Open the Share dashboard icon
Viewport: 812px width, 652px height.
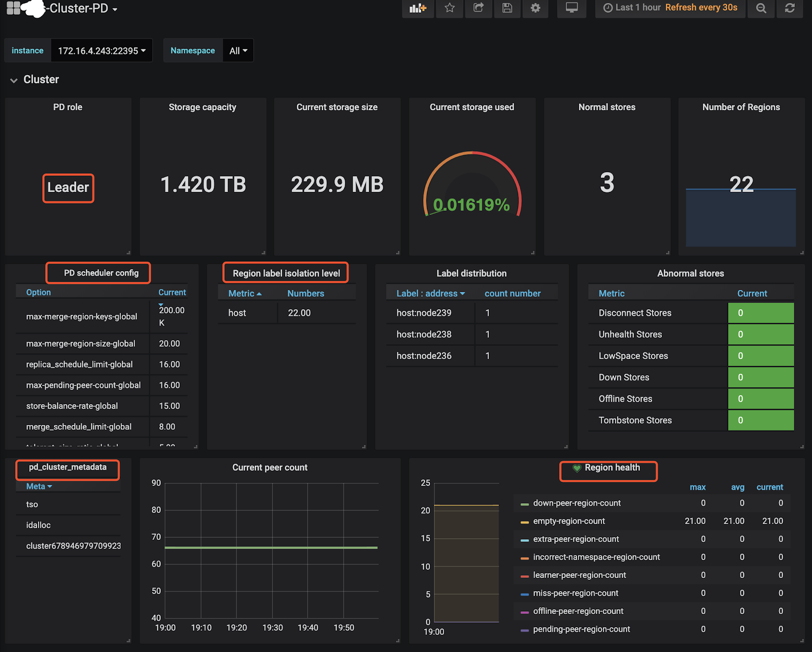click(478, 8)
